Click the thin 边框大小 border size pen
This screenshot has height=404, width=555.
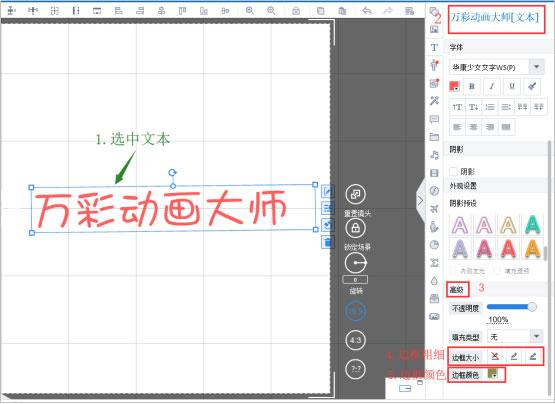pos(514,357)
